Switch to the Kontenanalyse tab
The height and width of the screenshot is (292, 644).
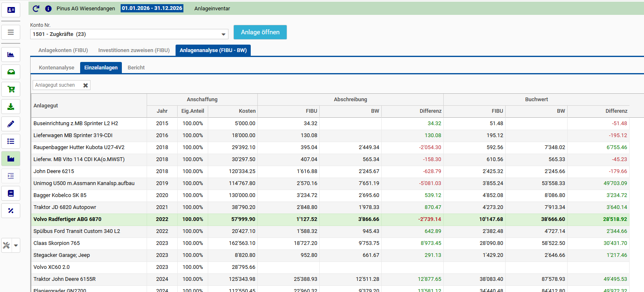tap(57, 68)
